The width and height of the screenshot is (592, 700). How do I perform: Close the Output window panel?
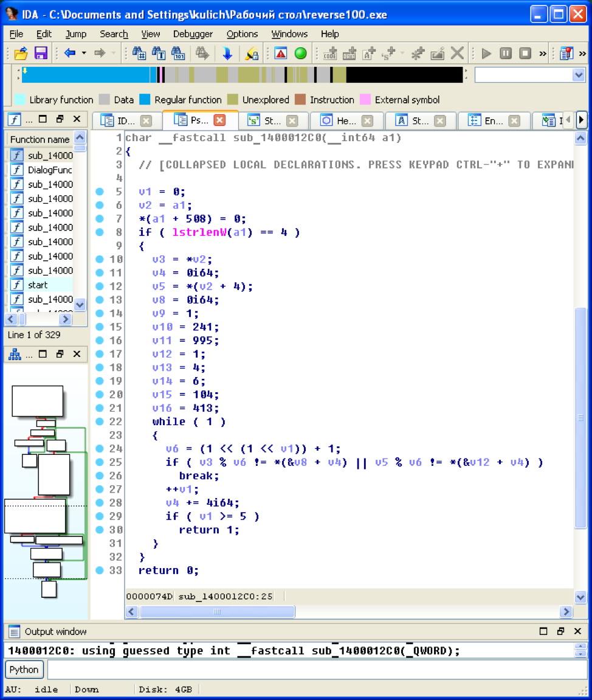pos(578,631)
